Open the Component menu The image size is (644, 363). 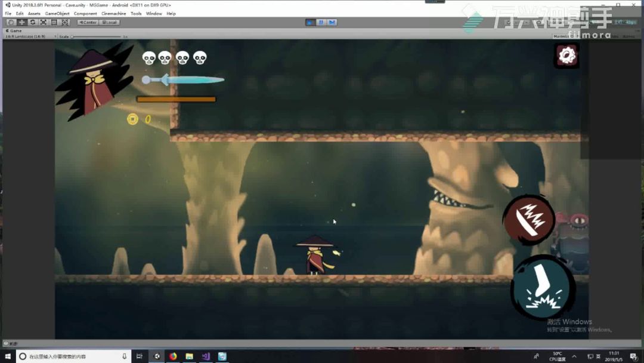(x=85, y=13)
